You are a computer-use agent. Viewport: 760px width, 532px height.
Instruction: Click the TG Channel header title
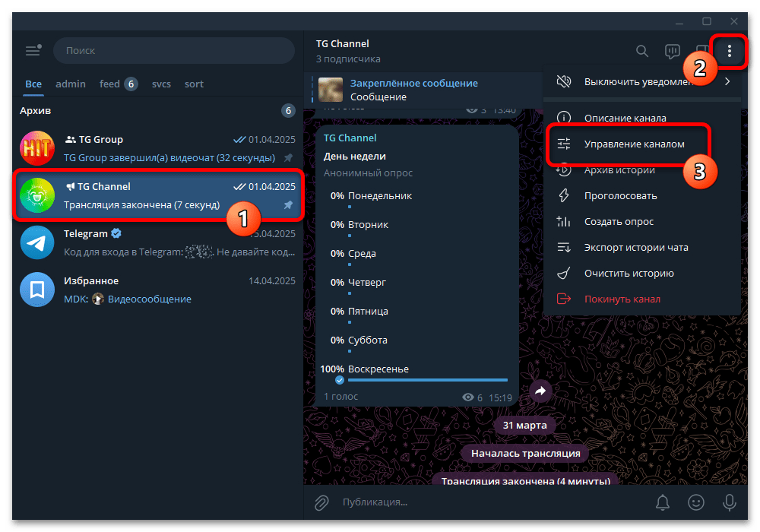[x=342, y=43]
